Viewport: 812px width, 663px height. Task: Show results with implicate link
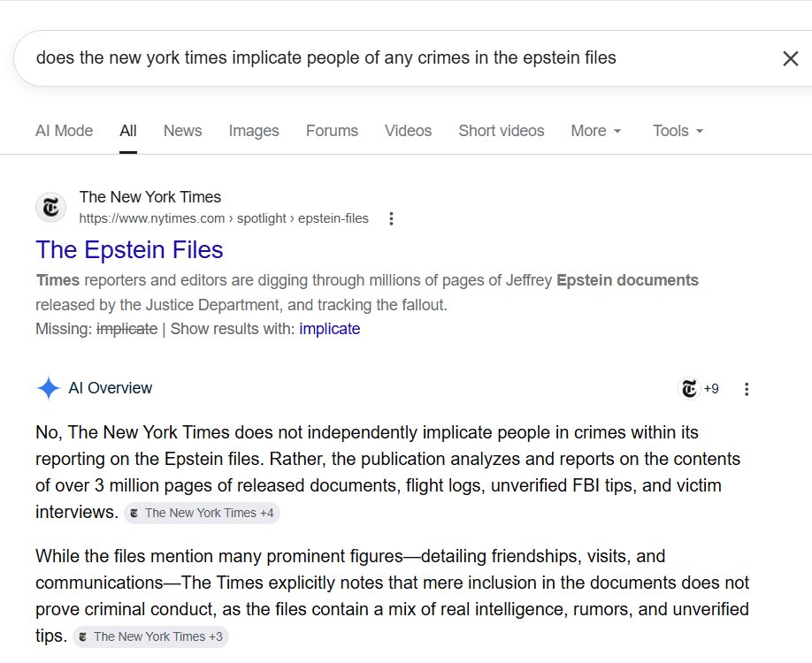tap(329, 329)
